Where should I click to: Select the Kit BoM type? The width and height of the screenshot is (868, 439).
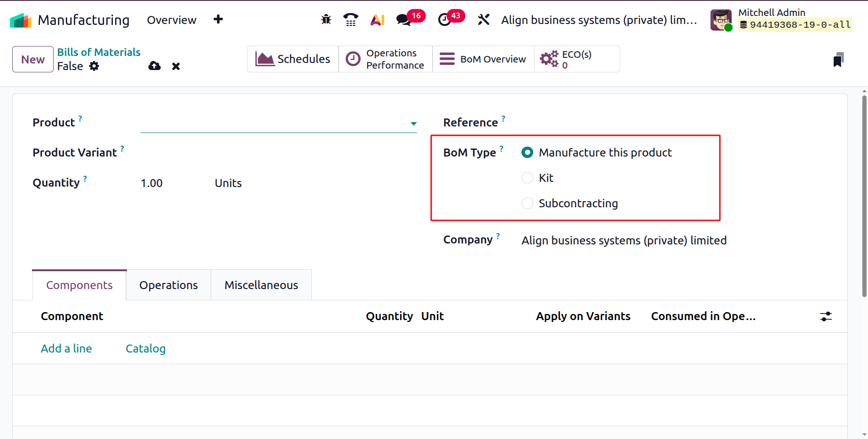coord(528,178)
